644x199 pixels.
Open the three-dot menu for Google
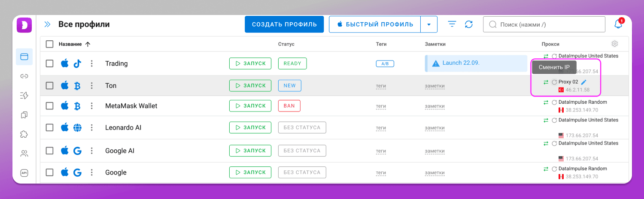coord(91,172)
